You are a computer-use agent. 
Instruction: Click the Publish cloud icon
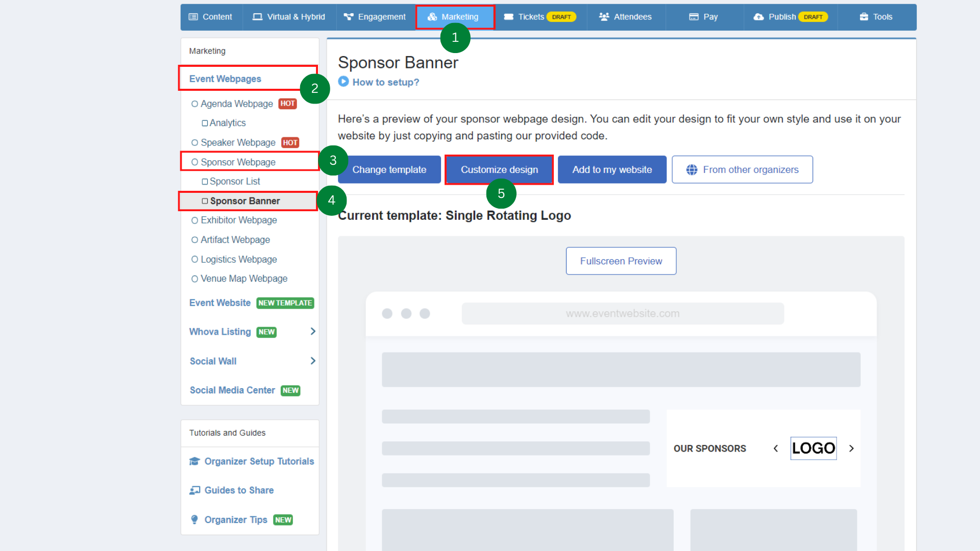click(758, 16)
